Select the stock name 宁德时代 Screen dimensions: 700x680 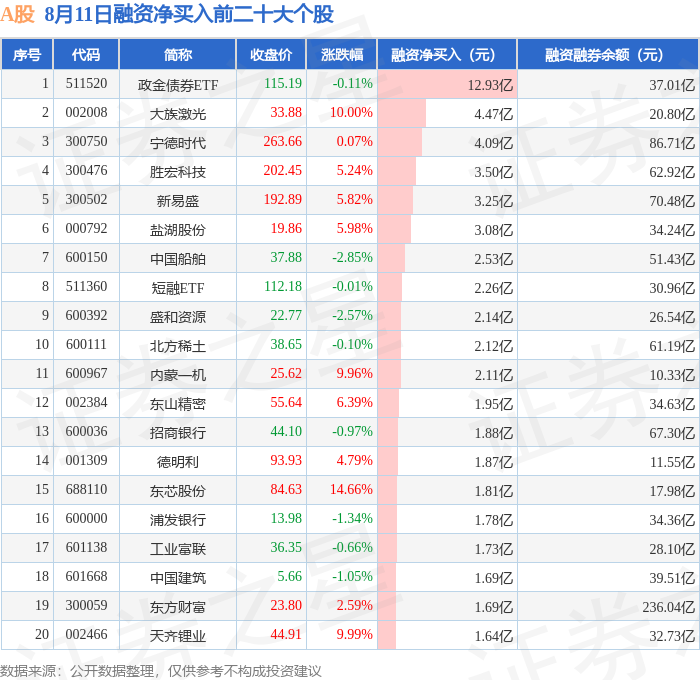[x=178, y=143]
